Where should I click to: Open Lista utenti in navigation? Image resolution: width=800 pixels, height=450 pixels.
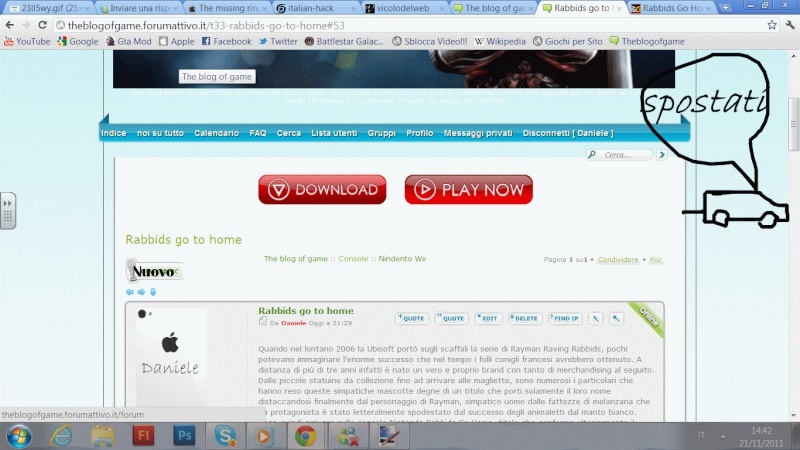click(334, 133)
